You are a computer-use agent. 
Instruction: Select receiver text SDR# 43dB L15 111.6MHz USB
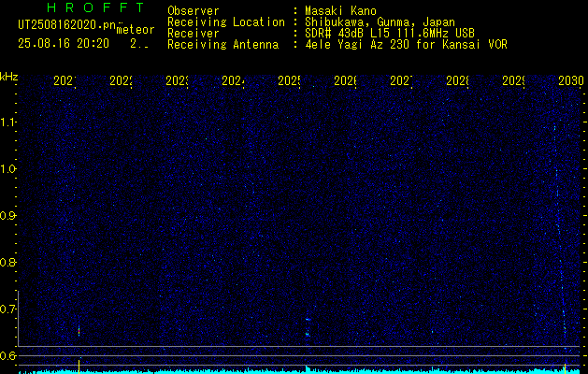tap(390, 34)
